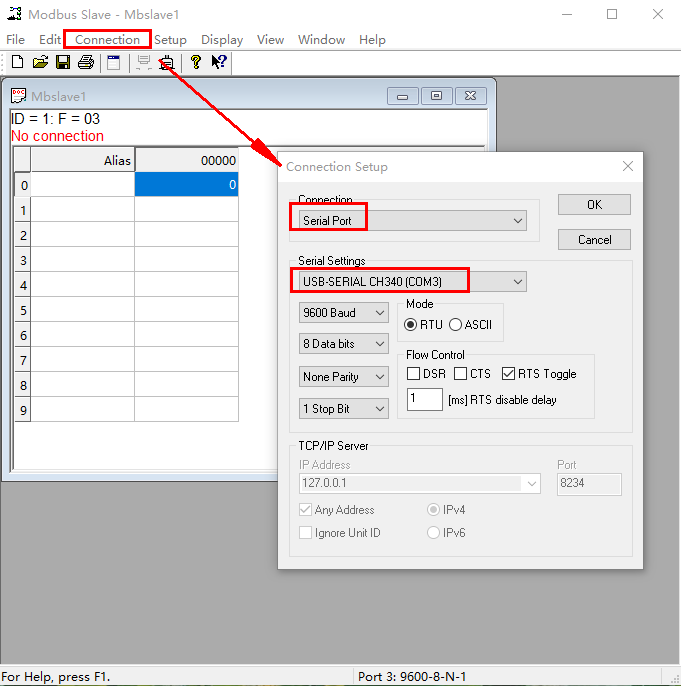Click the Disconnect plug icon in toolbar
This screenshot has width=681, height=686.
(167, 62)
